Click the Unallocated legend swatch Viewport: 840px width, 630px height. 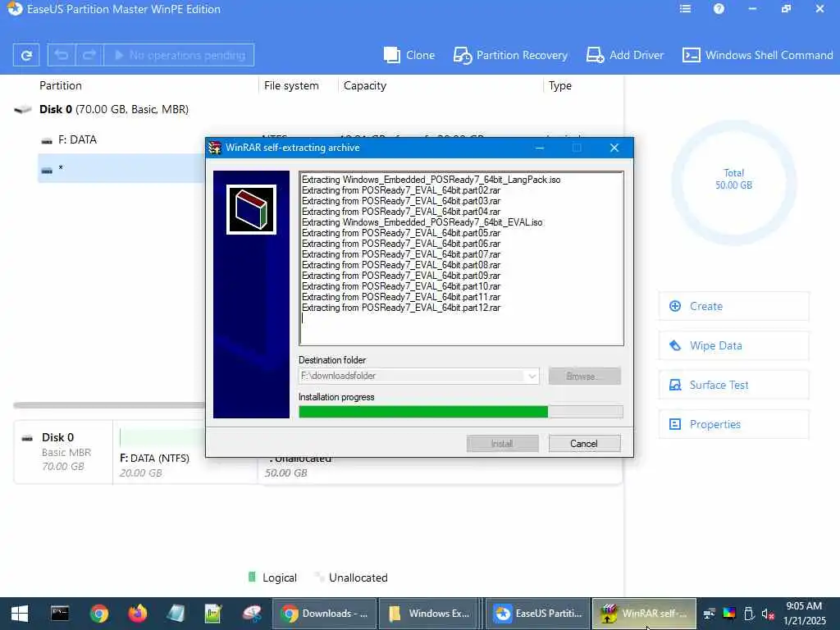319,577
